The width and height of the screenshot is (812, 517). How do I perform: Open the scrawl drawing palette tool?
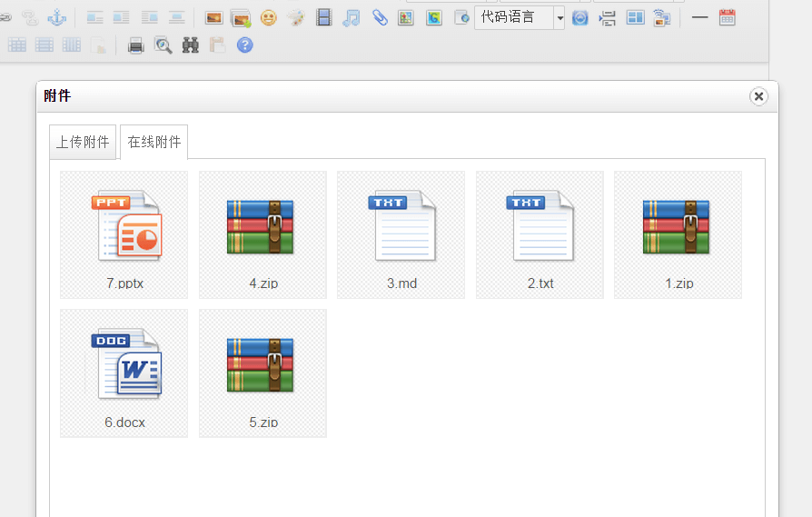296,18
